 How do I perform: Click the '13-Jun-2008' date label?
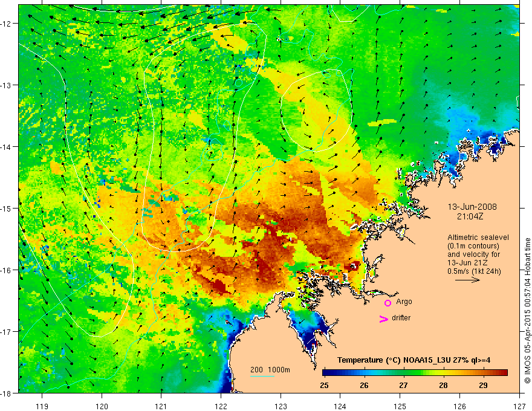click(x=472, y=207)
